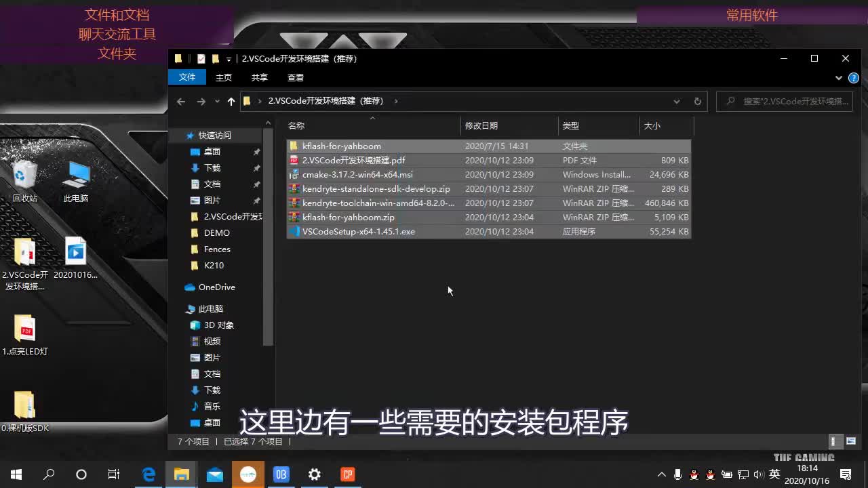This screenshot has height=488, width=868.
Task: Sort by 修改日期 column header
Action: click(481, 126)
